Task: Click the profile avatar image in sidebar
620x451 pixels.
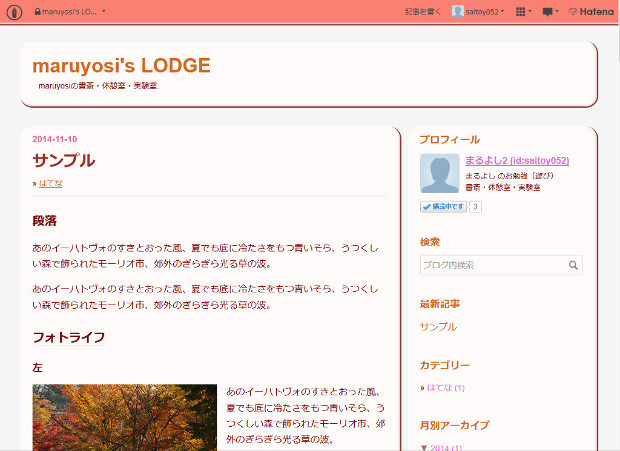Action: click(440, 174)
